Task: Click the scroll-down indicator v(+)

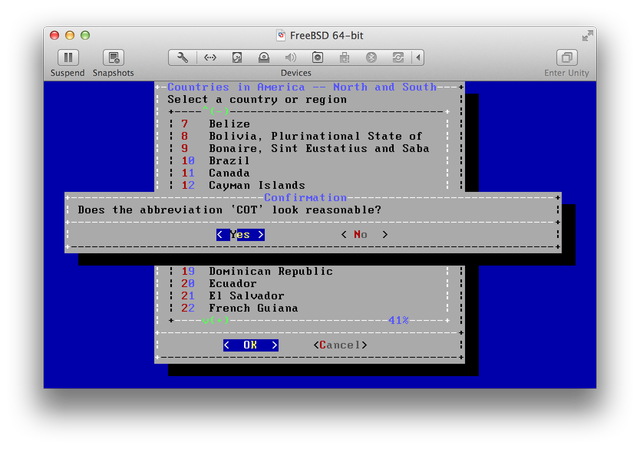Action: [x=216, y=320]
